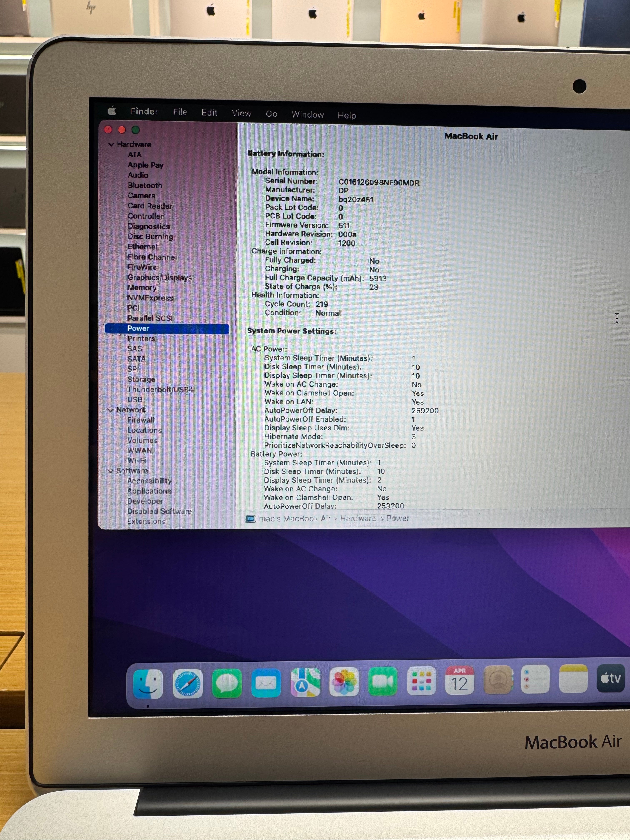Select Firewall under Network
The height and width of the screenshot is (840, 630).
141,420
